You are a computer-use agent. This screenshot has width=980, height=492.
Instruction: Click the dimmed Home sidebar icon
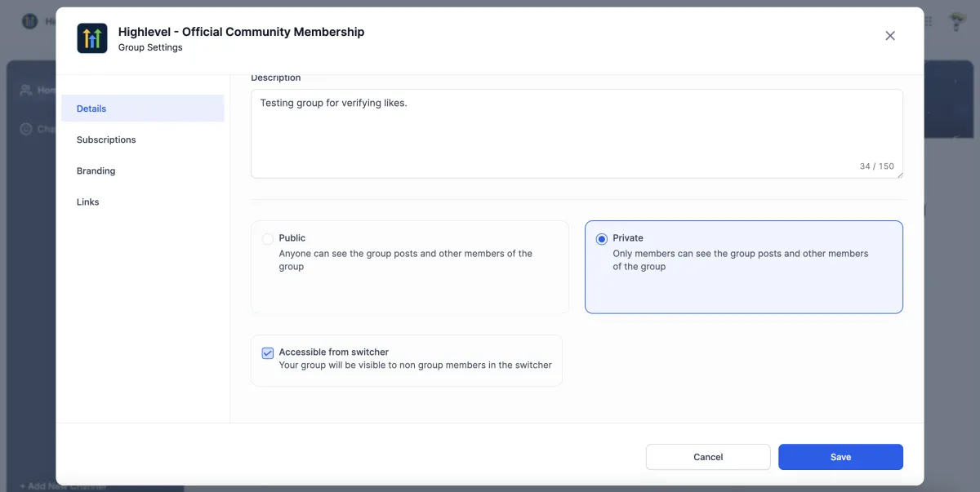(26, 90)
